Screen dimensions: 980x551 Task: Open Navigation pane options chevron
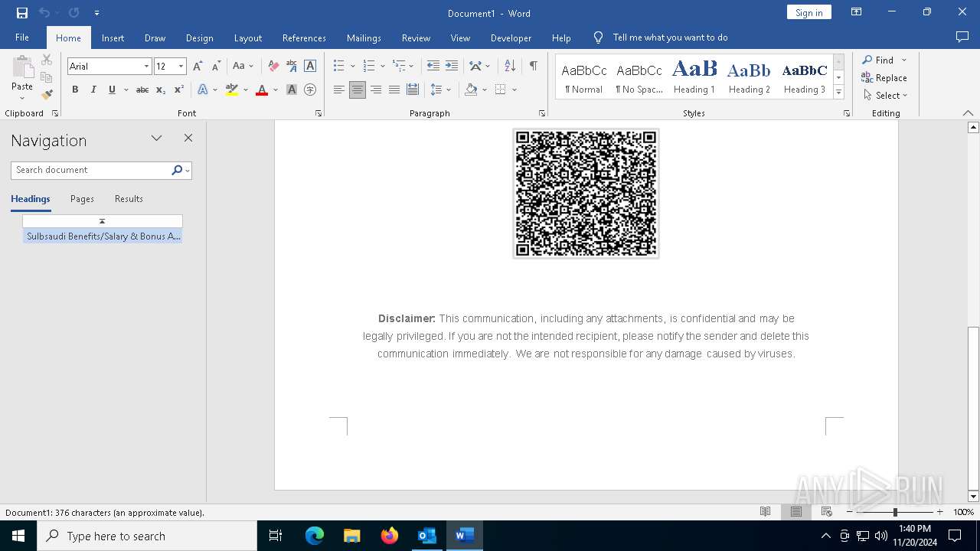[156, 139]
